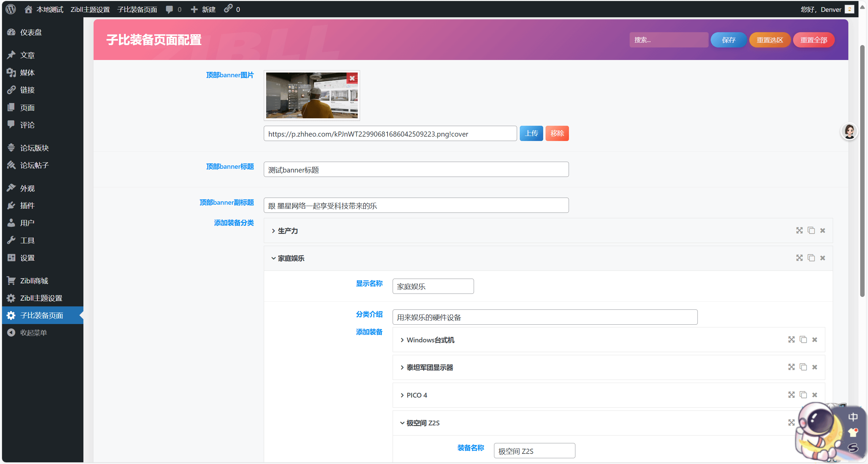The height and width of the screenshot is (464, 868).
Task: Open the Media library from the sidebar
Action: point(27,72)
